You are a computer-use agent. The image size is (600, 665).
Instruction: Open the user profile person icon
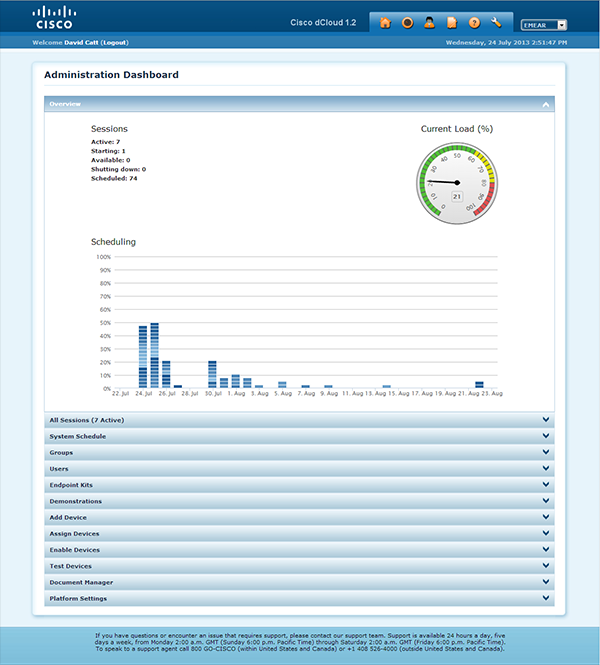[430, 23]
